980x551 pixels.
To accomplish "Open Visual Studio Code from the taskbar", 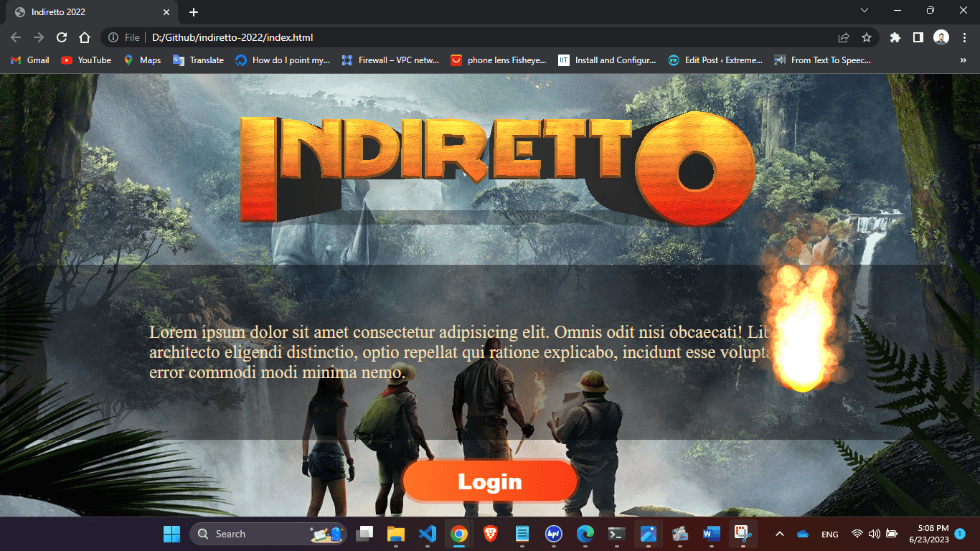I will 428,534.
